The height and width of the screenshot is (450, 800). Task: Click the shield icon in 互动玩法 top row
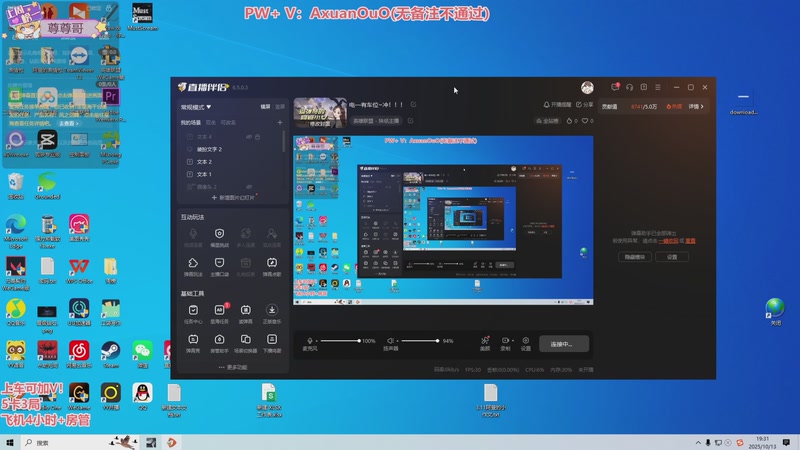219,234
